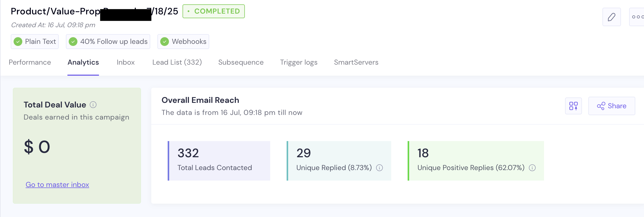Click the 40% Follow up leads checkmark
The image size is (644, 217).
pyautogui.click(x=73, y=42)
